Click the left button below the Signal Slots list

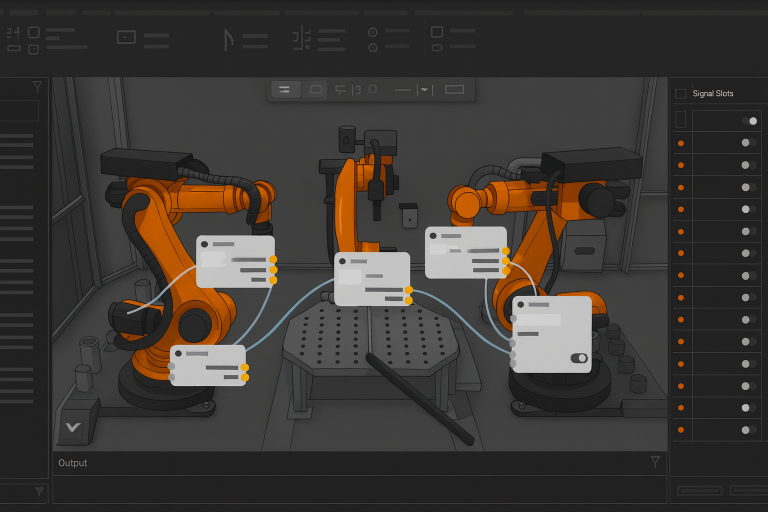coord(700,491)
